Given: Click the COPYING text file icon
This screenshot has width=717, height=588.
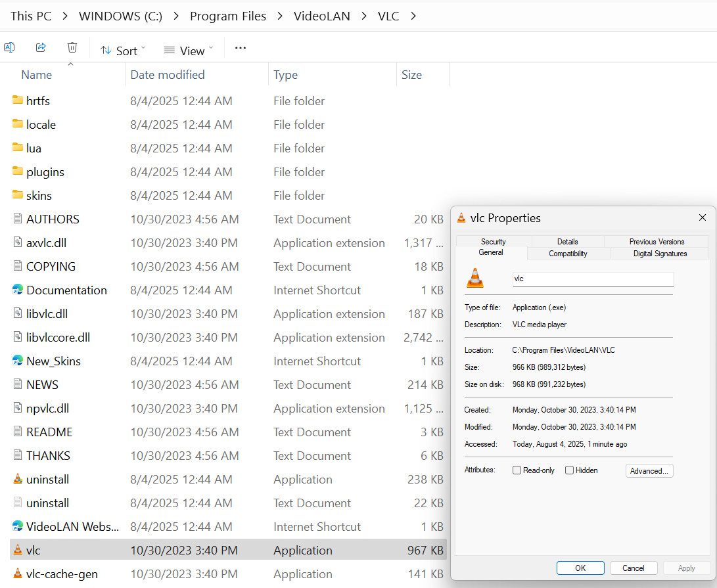Looking at the screenshot, I should [x=17, y=266].
